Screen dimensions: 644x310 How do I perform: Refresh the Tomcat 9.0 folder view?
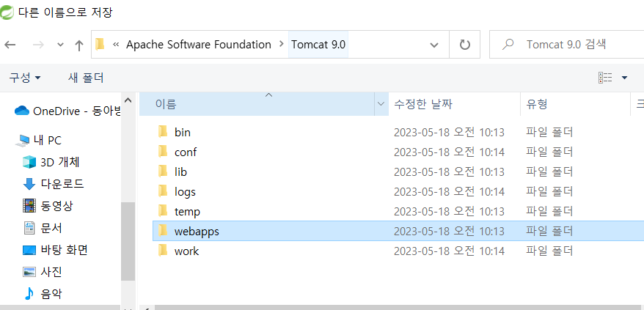(x=464, y=45)
